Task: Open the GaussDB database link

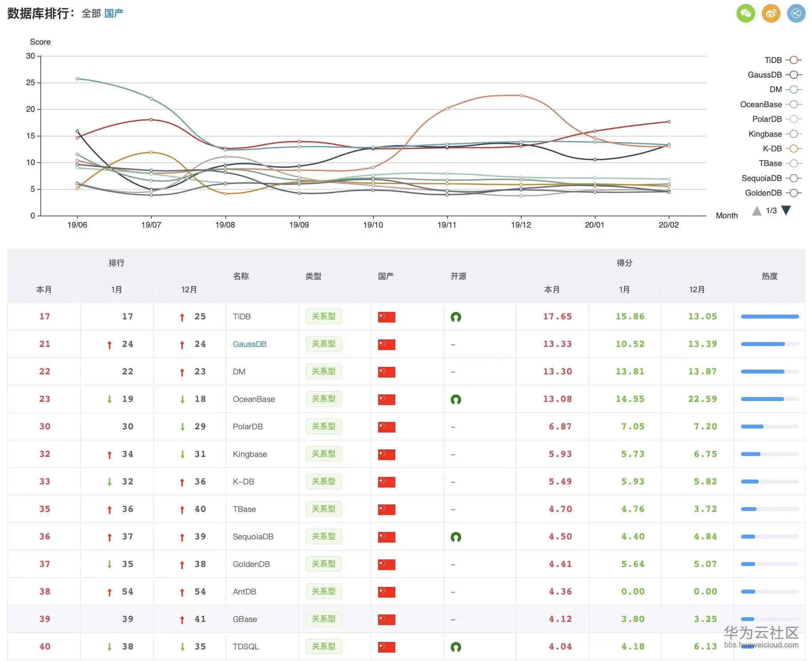Action: coord(250,344)
